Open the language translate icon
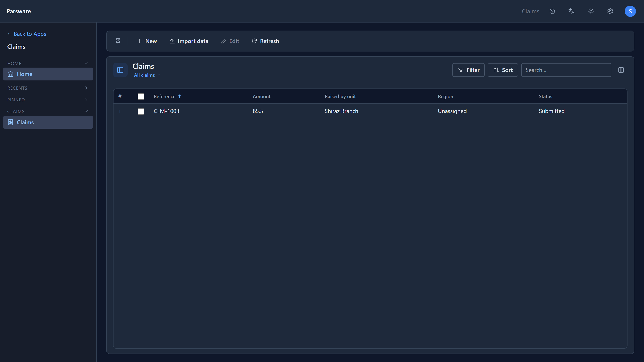The width and height of the screenshot is (644, 362). (572, 11)
